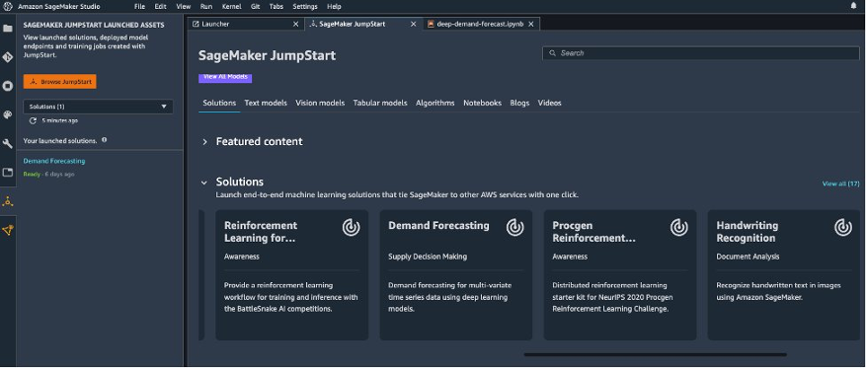Select the Notebooks tab

coord(482,103)
